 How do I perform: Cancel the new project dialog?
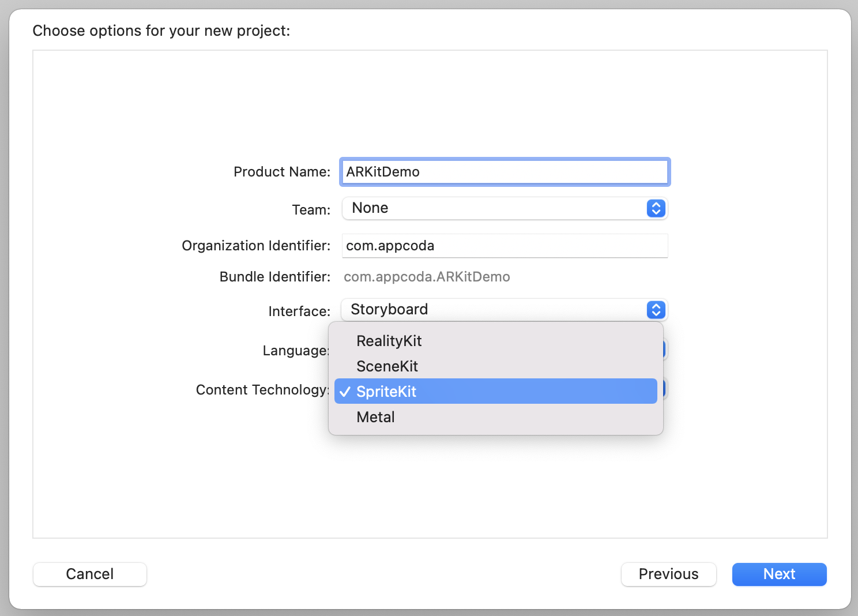90,574
